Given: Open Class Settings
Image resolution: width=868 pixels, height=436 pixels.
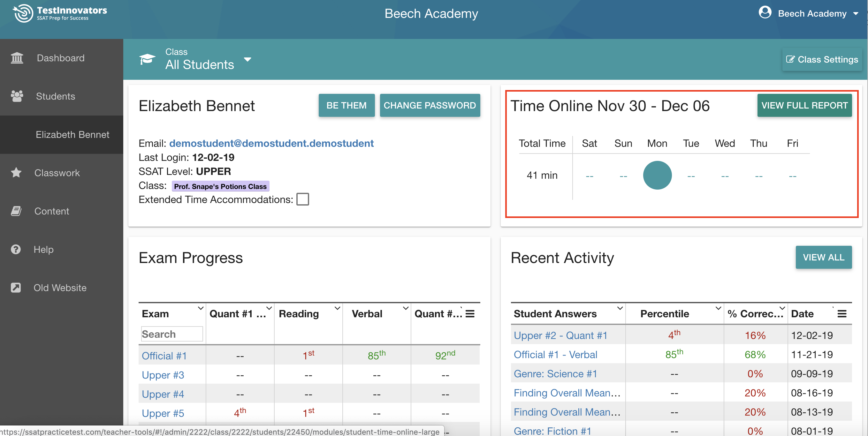Looking at the screenshot, I should click(x=822, y=60).
